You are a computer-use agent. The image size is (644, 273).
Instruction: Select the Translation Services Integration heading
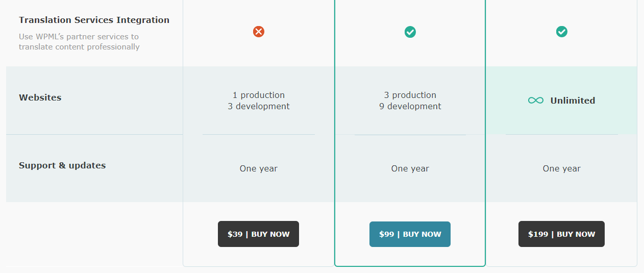click(x=94, y=20)
